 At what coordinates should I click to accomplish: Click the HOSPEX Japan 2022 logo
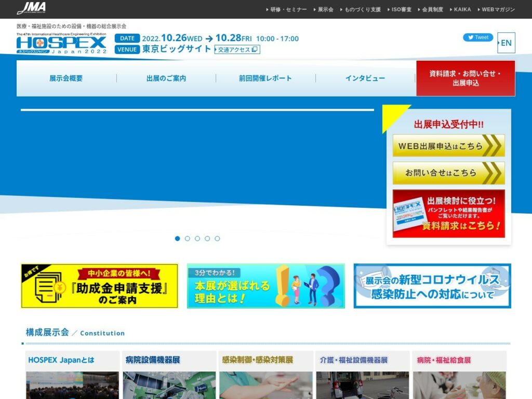pos(61,43)
